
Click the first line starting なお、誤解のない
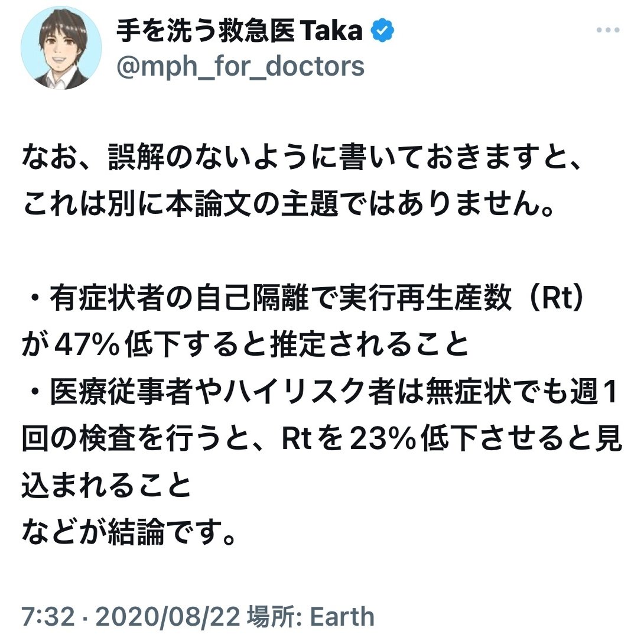(302, 157)
